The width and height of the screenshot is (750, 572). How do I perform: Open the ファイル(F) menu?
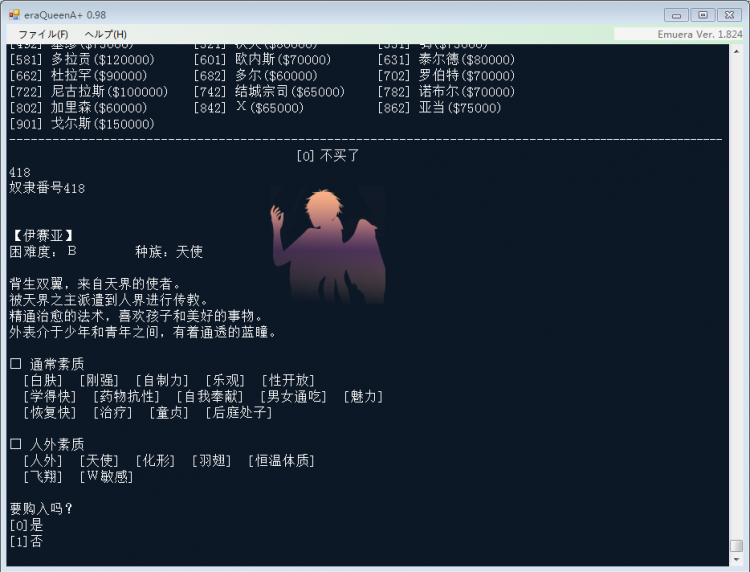tap(43, 34)
